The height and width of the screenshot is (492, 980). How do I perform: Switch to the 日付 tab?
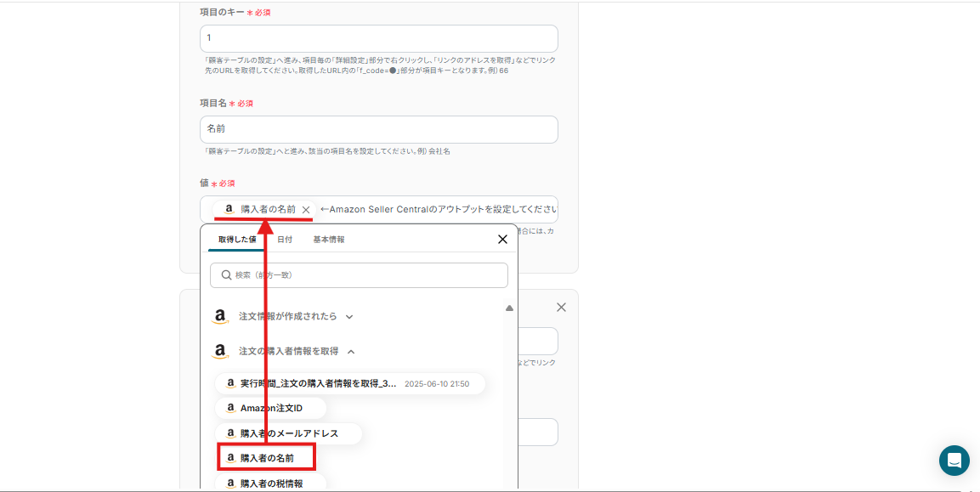[x=285, y=240]
